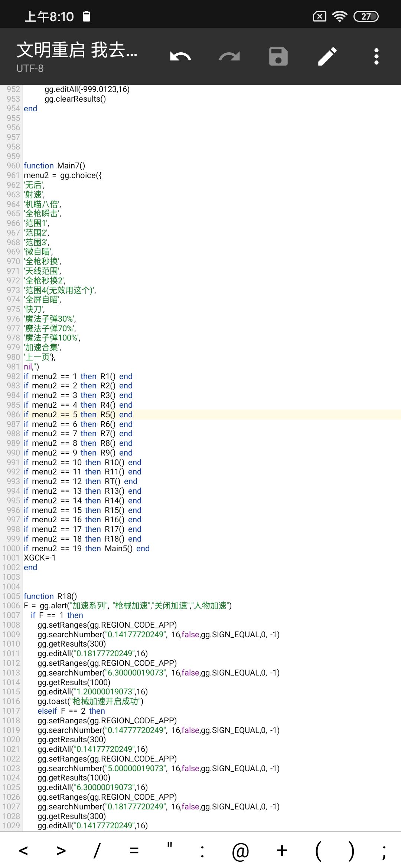Tap the Wi-Fi status icon

click(340, 16)
